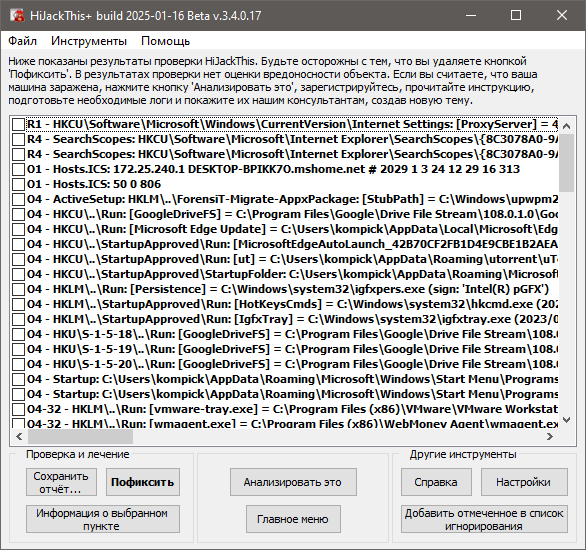
Task: Tick the HKU S-1-5-18 GoogleDriveFS checkbox
Action: (18, 334)
